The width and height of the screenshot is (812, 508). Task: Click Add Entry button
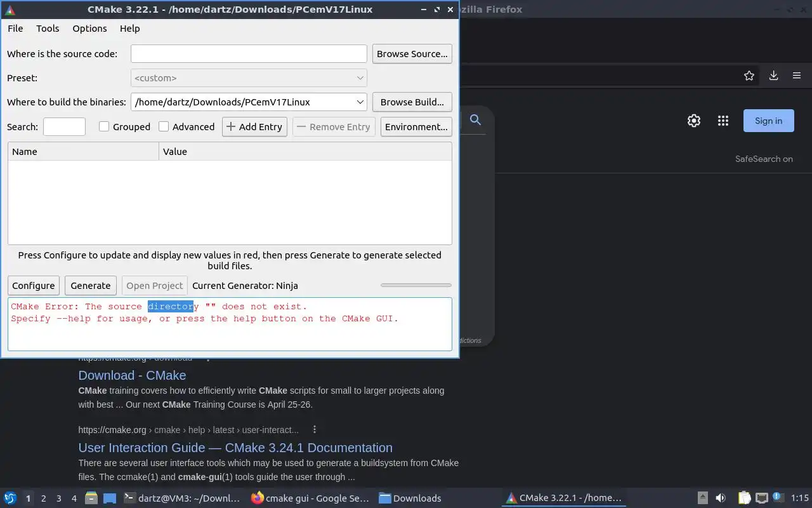(x=254, y=127)
